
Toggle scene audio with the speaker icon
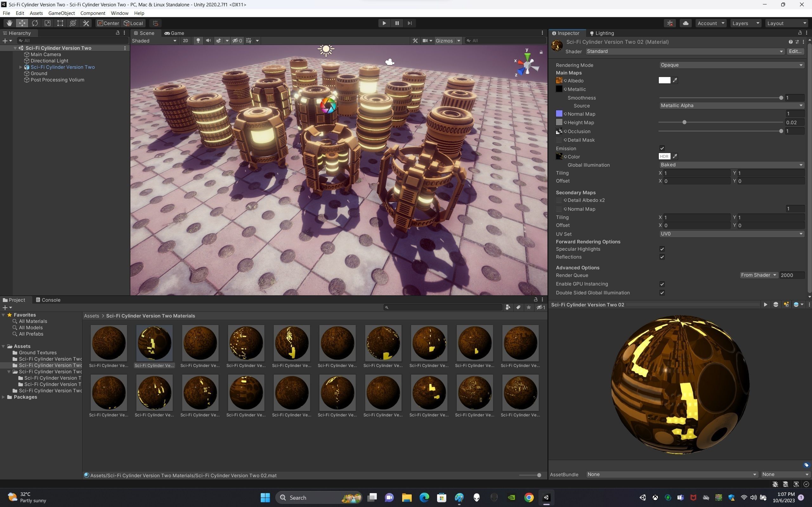[x=208, y=41]
